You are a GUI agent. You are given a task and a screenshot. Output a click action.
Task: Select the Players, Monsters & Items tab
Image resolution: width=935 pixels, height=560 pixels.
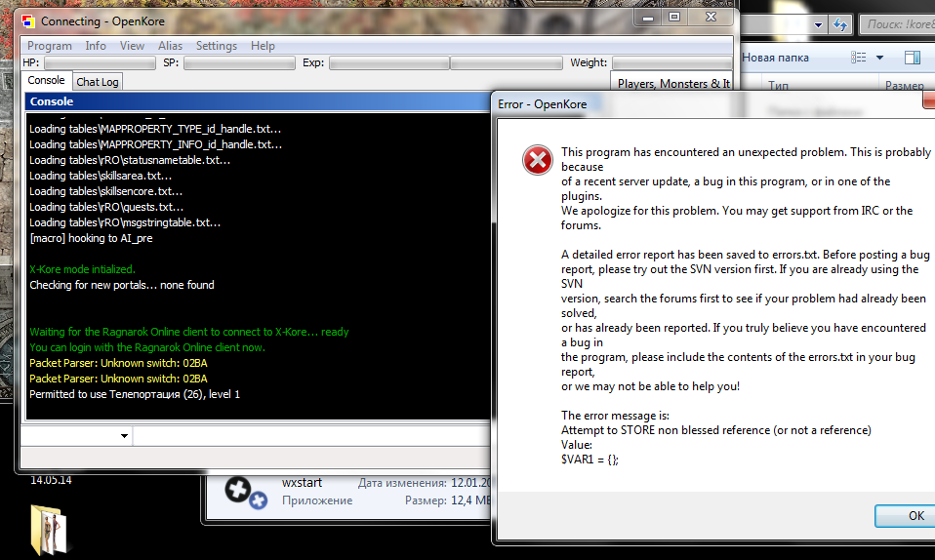(672, 84)
